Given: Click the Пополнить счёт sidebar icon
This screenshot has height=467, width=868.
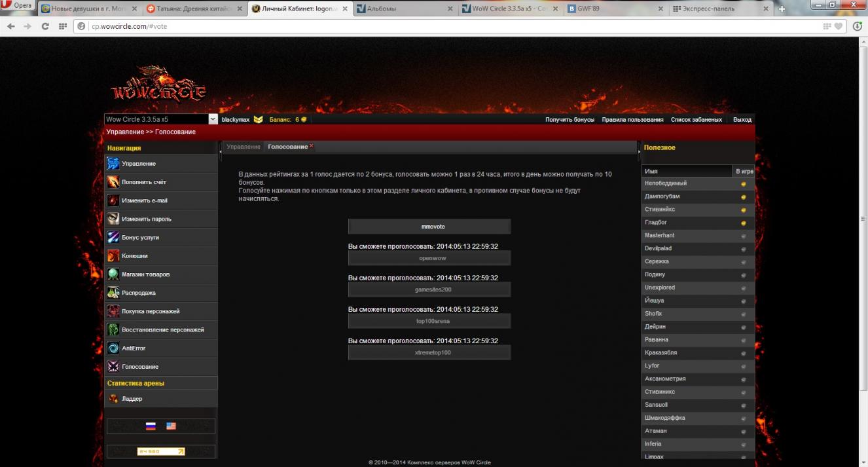Looking at the screenshot, I should pos(113,182).
